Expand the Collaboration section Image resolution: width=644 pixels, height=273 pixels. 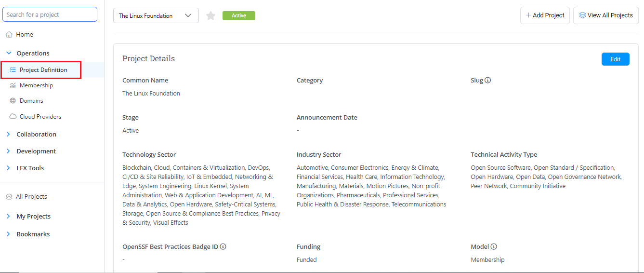click(x=9, y=135)
